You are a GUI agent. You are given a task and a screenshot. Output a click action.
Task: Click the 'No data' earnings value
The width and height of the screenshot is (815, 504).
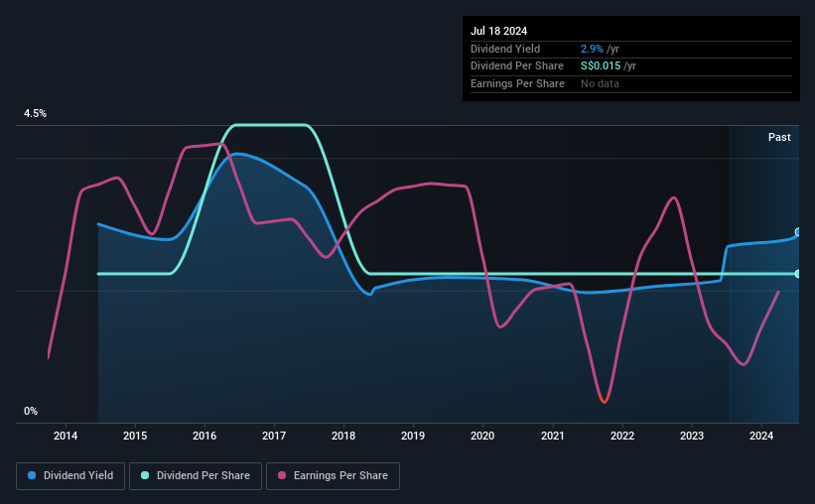pos(600,83)
